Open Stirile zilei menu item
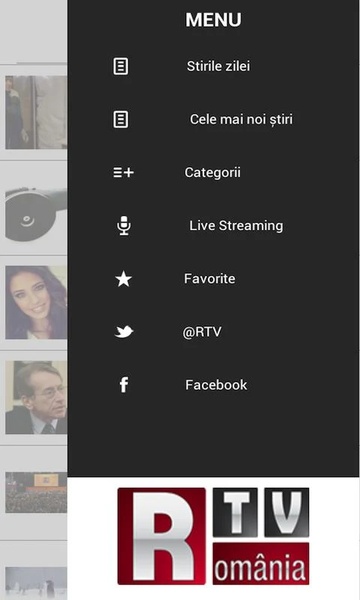 click(x=218, y=66)
